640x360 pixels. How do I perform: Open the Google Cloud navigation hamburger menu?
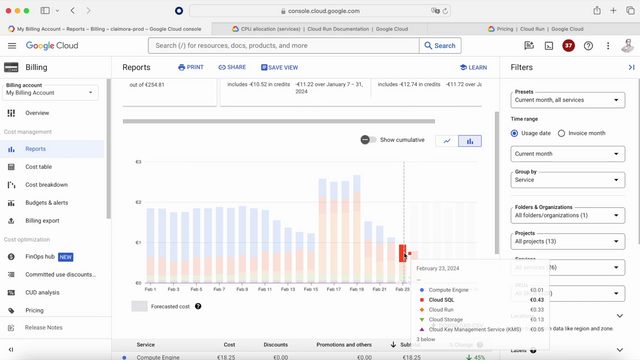[x=12, y=46]
